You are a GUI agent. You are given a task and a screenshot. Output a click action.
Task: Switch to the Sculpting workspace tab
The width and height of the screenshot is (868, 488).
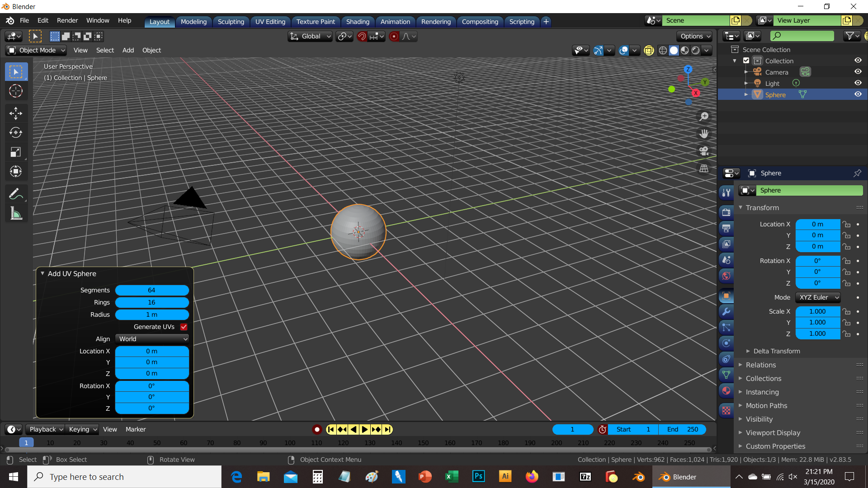pos(231,21)
